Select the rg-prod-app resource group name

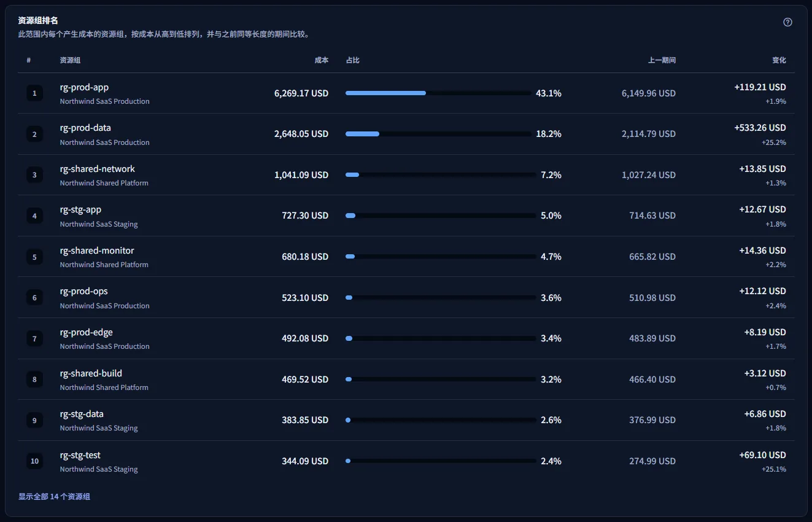tap(84, 87)
